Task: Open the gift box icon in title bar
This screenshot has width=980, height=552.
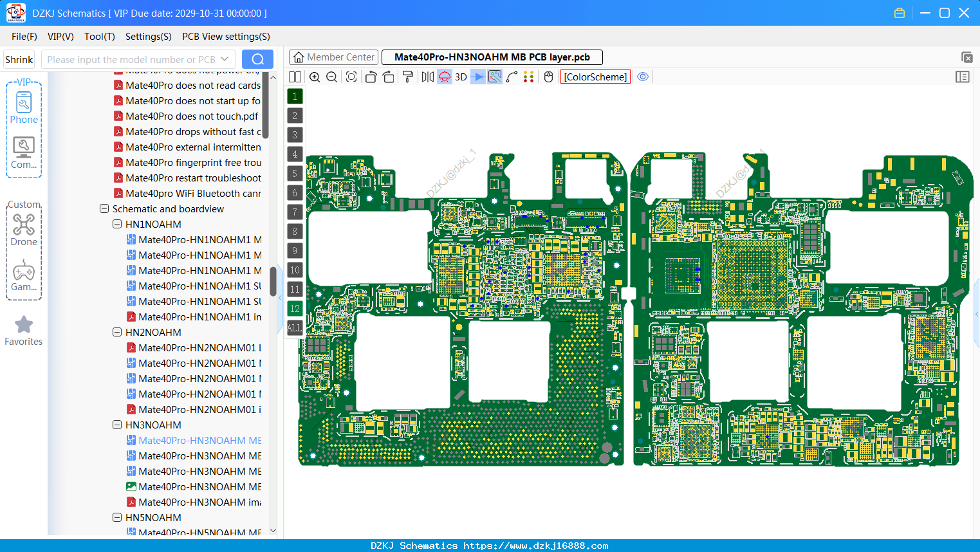Action: click(x=900, y=13)
